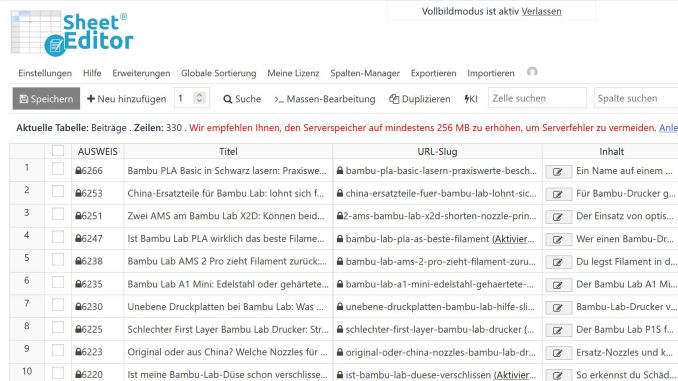
Task: Open the Exportieren menu
Action: 433,74
